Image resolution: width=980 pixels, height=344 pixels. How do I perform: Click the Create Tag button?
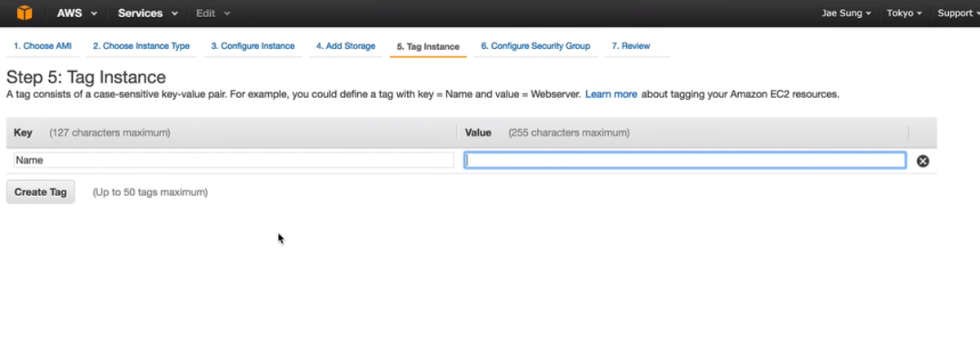41,192
